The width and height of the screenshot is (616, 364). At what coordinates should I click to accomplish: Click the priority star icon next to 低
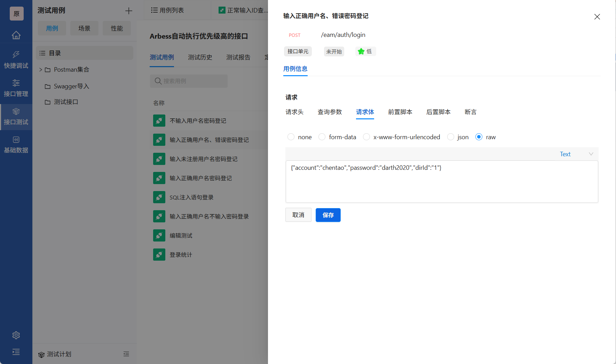[361, 51]
